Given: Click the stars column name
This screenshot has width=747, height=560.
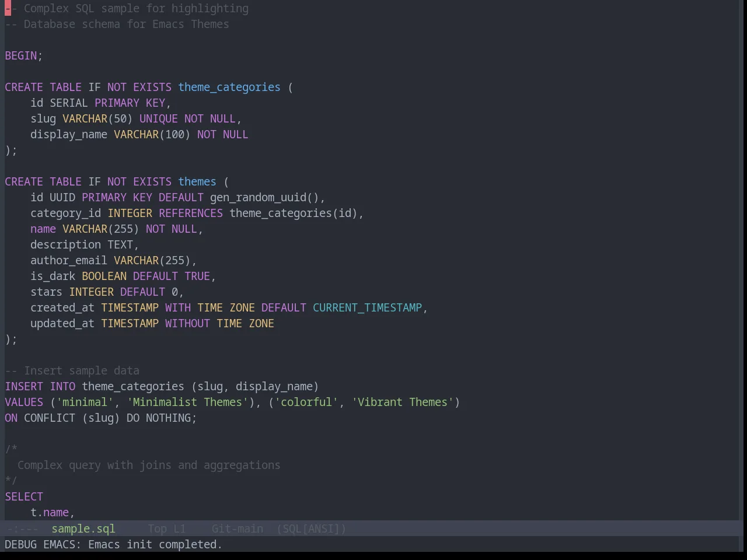Looking at the screenshot, I should pyautogui.click(x=47, y=292).
